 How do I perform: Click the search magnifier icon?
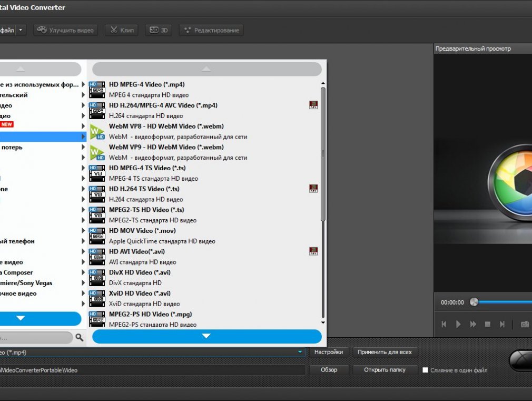[x=80, y=337]
